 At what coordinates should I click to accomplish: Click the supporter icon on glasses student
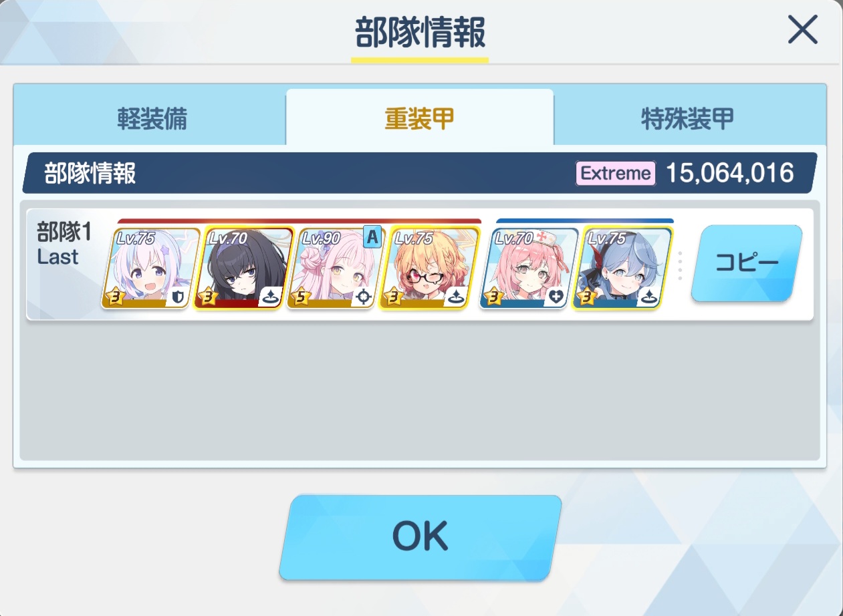pos(457,298)
